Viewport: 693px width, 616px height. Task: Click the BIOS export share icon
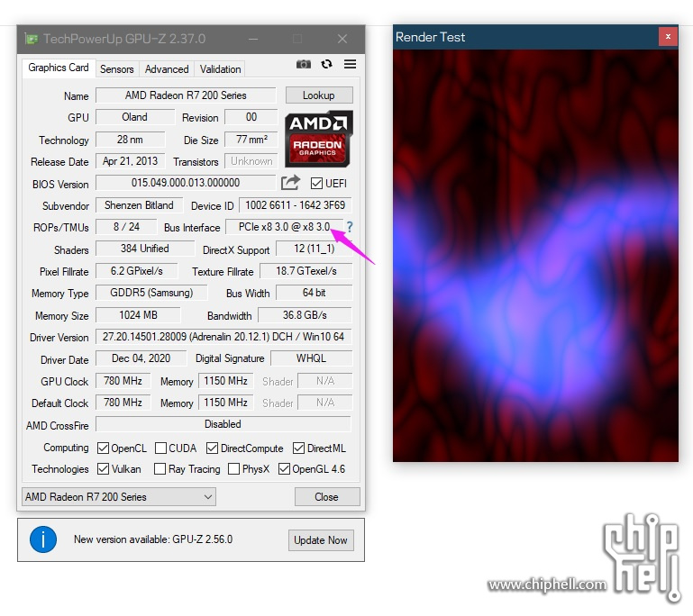tap(290, 183)
